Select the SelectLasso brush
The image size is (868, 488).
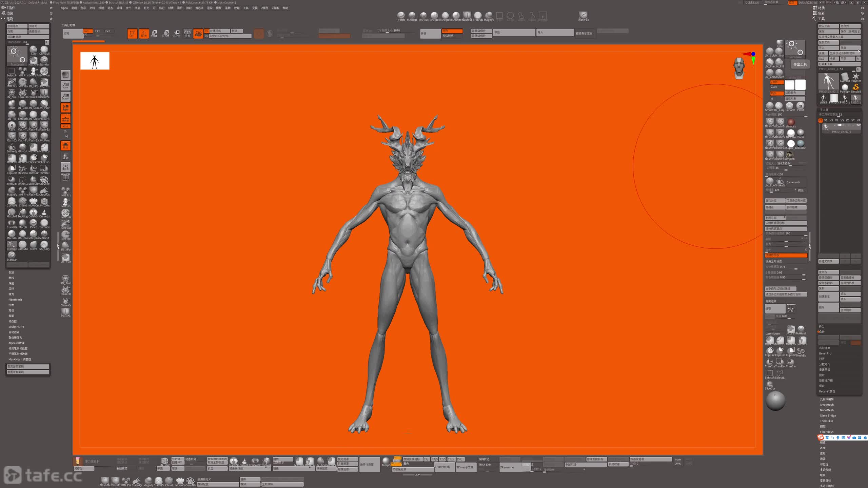pos(23,180)
